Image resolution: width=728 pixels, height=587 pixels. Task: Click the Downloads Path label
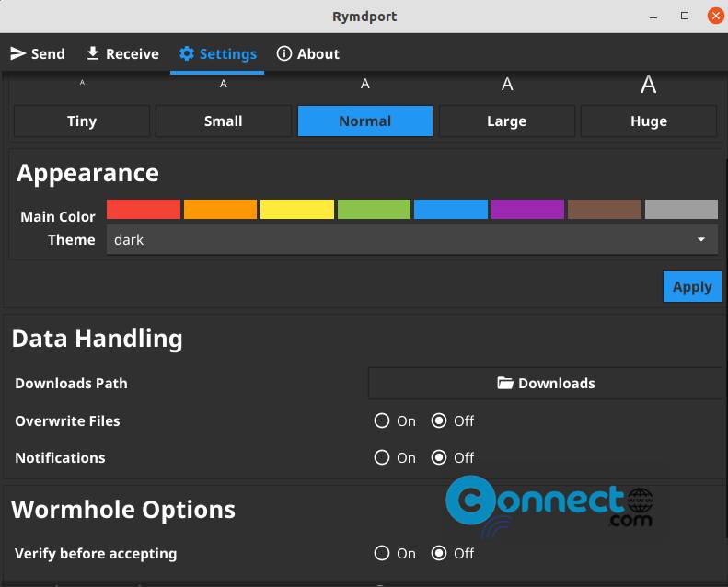pyautogui.click(x=71, y=384)
